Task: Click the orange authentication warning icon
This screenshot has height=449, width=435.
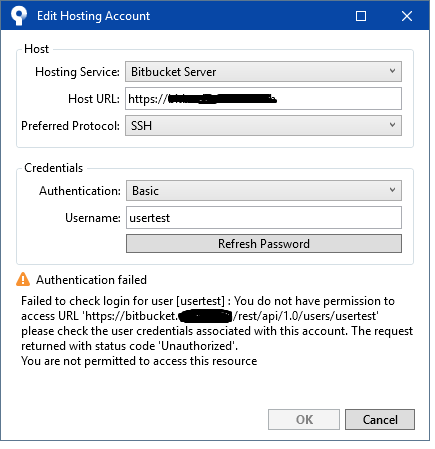Action: click(23, 279)
